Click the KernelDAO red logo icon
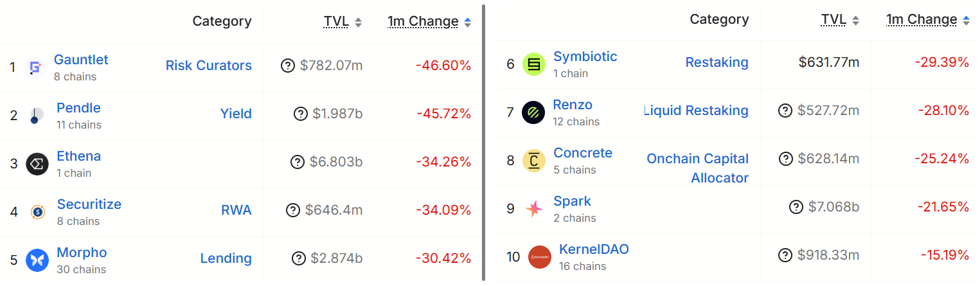Viewport: 980px width, 286px height. point(540,257)
